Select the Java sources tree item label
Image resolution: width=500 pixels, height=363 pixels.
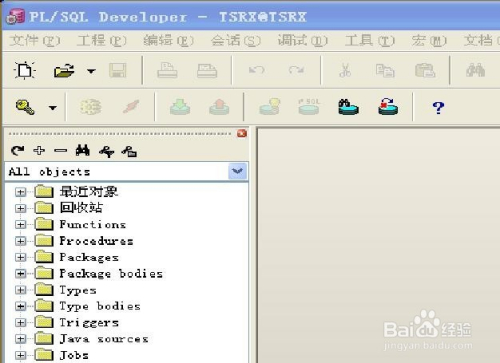104,339
